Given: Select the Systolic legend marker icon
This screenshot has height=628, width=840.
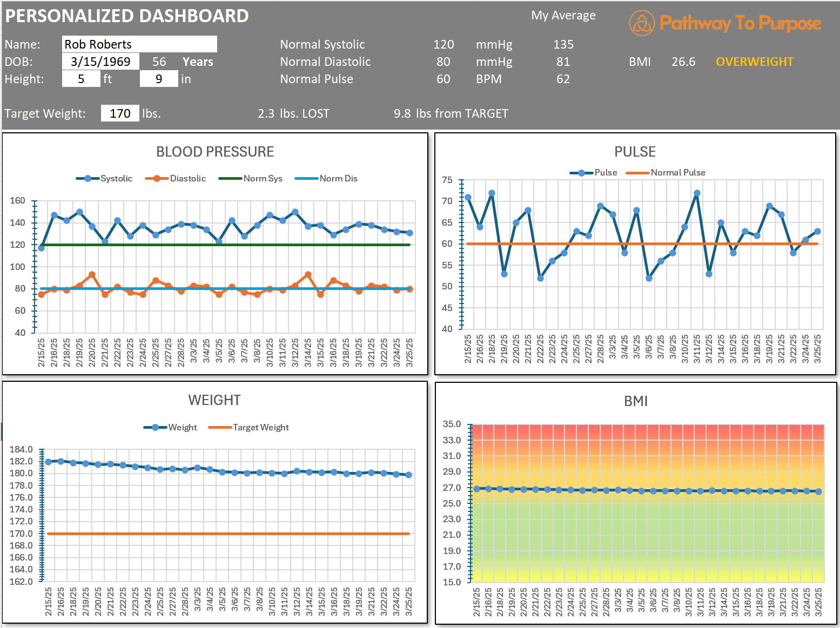Looking at the screenshot, I should pyautogui.click(x=89, y=178).
